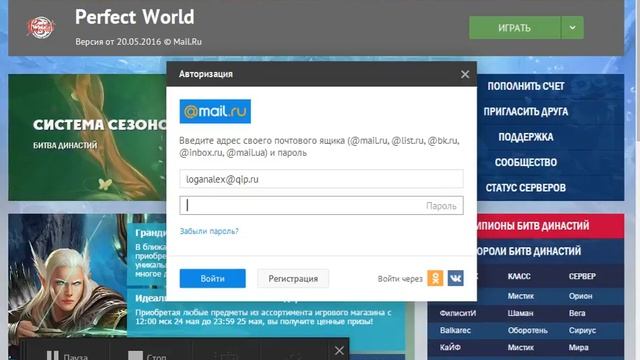
Task: Click the email field containing loganalex@qip.ru
Action: (x=321, y=179)
